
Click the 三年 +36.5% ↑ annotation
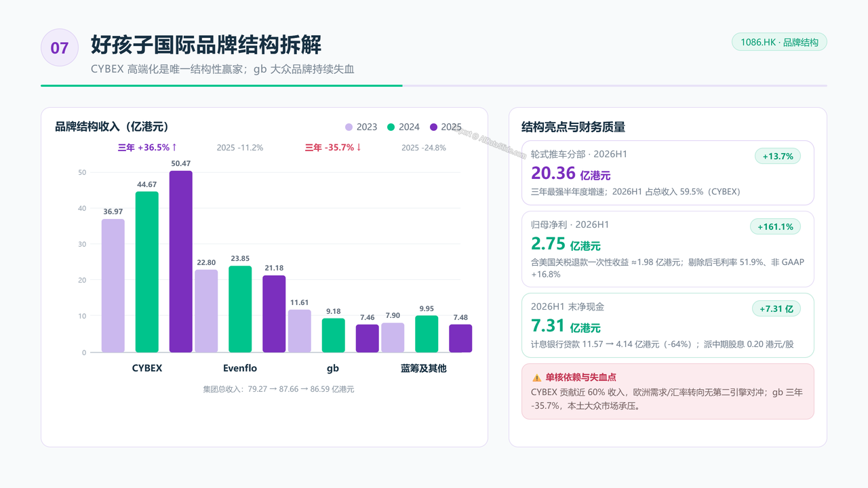click(x=147, y=147)
